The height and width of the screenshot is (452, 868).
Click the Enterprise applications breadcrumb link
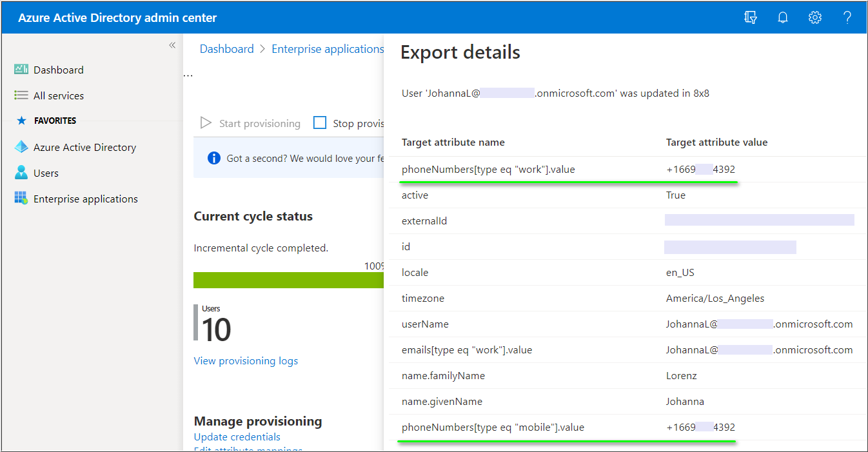click(328, 49)
